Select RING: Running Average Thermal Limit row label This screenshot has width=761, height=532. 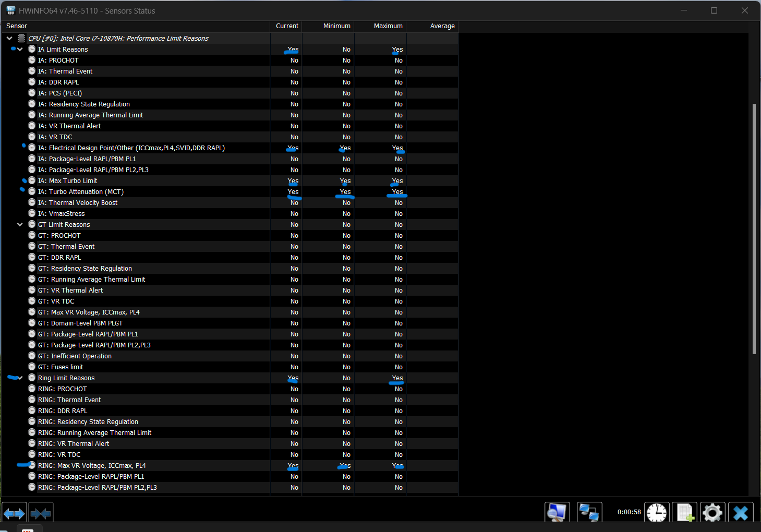pos(94,432)
